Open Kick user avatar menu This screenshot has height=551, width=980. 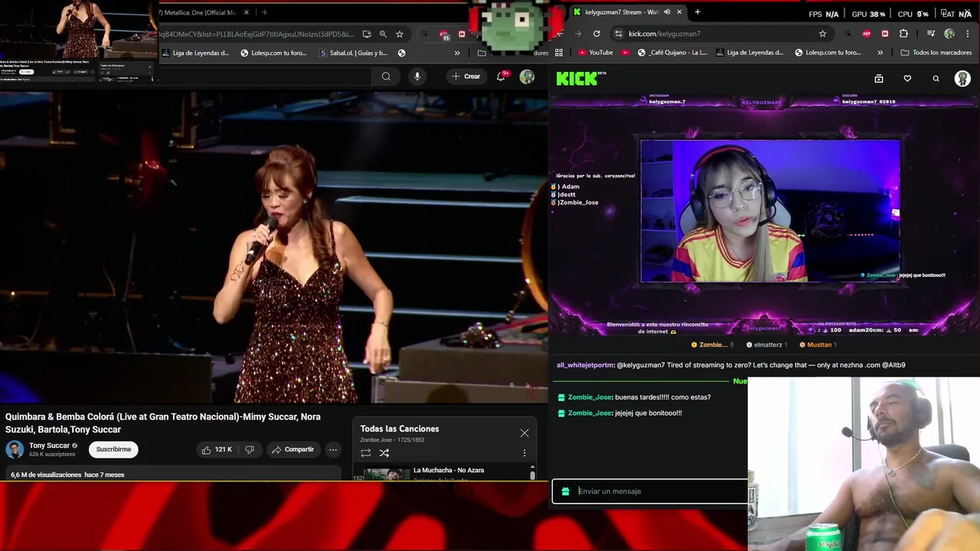point(962,78)
